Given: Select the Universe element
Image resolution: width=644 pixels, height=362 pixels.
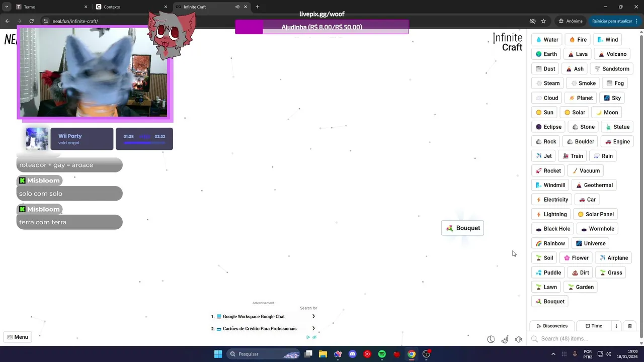Looking at the screenshot, I should click(591, 243).
